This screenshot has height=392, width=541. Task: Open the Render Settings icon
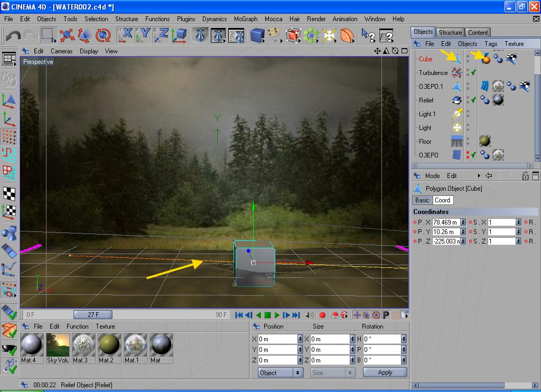point(236,35)
